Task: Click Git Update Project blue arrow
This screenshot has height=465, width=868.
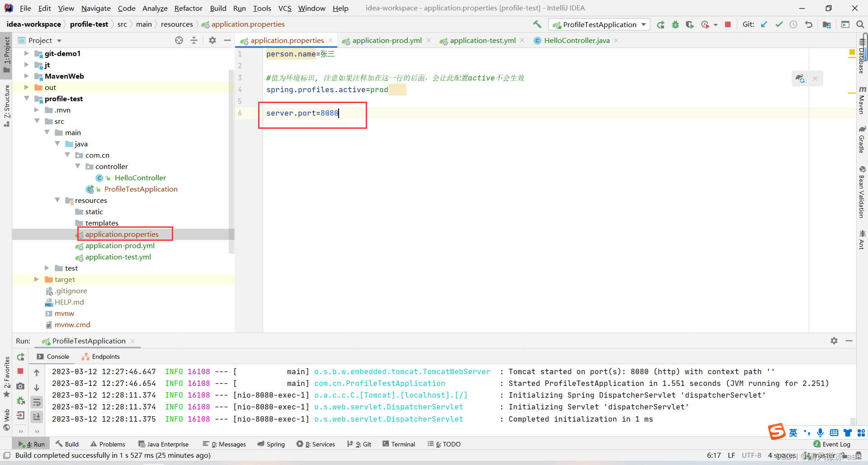Action: point(764,24)
